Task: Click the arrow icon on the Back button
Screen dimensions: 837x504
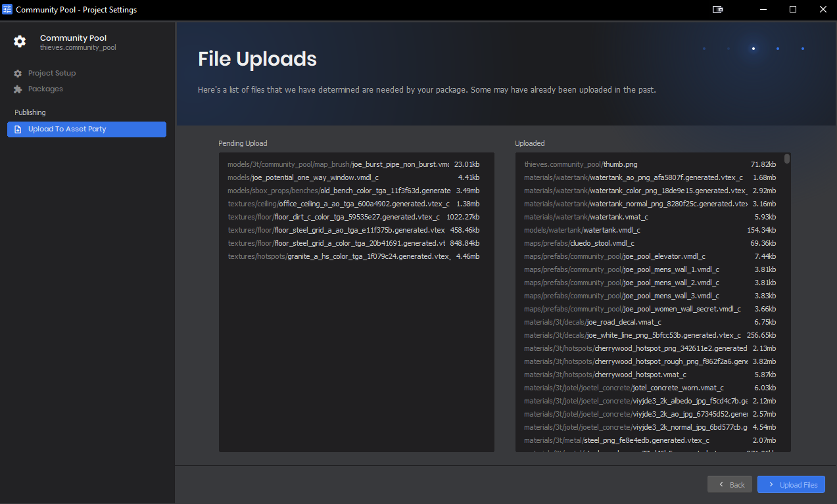Action: tap(721, 484)
